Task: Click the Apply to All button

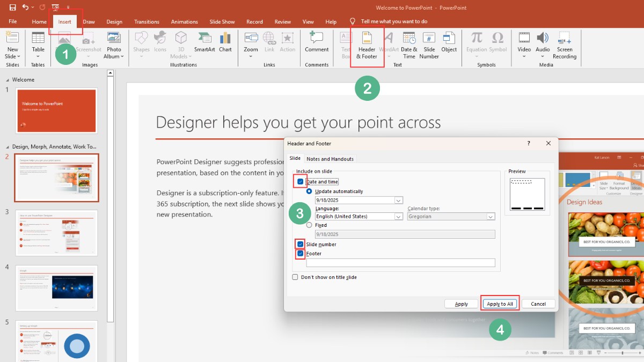Action: (500, 303)
